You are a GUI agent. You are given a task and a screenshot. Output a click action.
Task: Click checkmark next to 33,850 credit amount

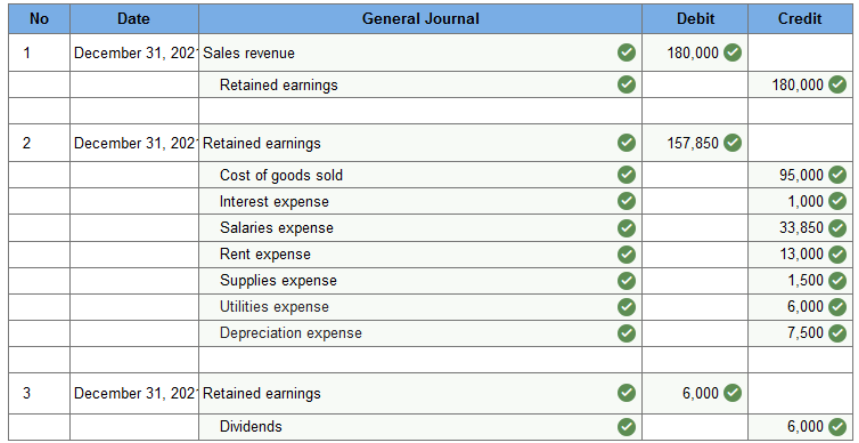click(837, 228)
